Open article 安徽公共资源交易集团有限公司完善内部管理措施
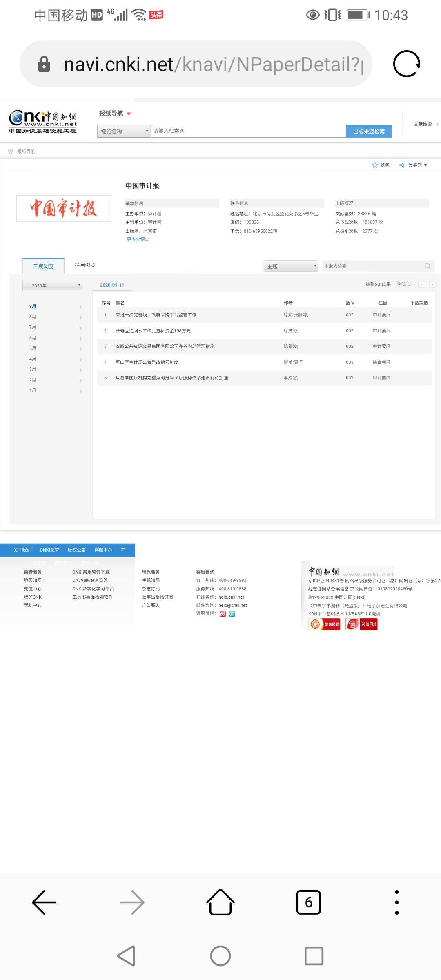 point(165,346)
